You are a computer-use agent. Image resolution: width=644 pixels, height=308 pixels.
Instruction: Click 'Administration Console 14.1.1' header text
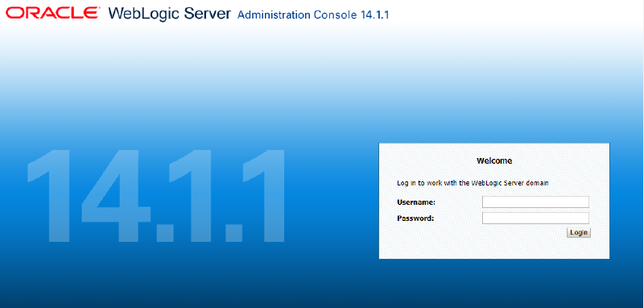[x=313, y=15]
